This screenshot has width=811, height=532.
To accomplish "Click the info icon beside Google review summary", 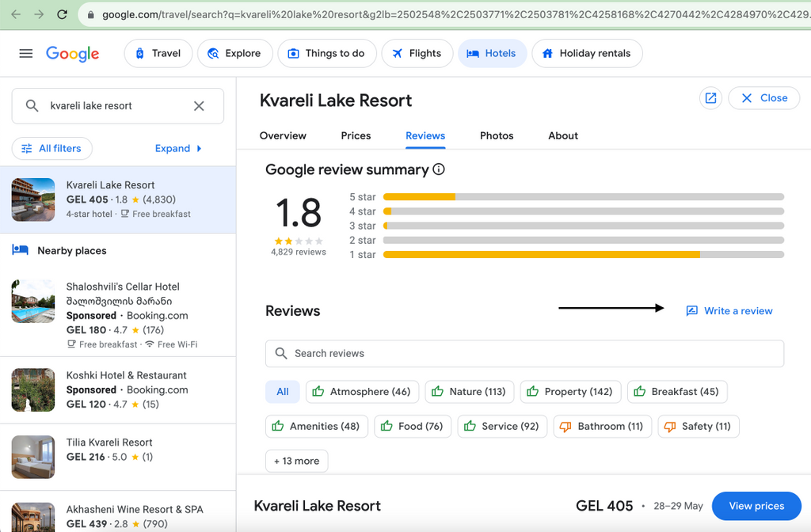I will [x=439, y=169].
